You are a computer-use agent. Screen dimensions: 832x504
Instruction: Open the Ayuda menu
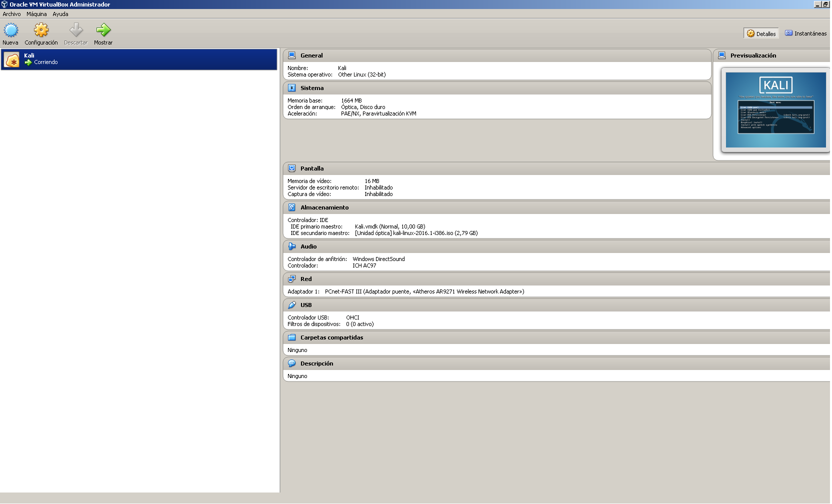tap(60, 14)
